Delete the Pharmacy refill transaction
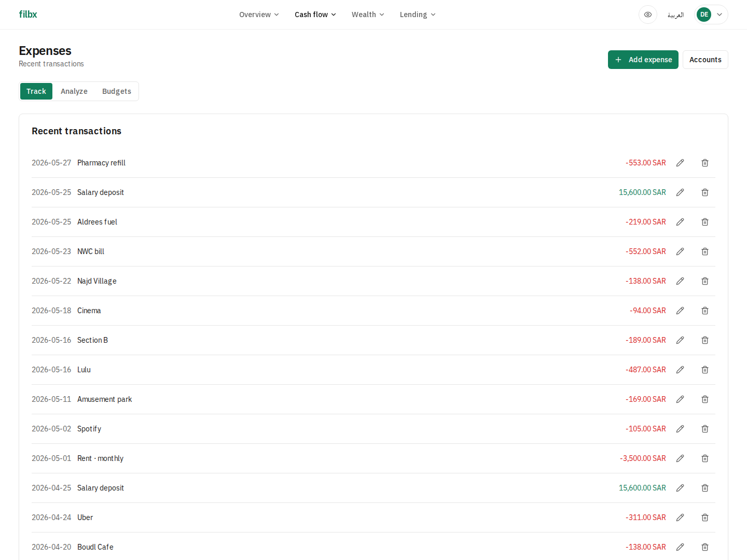Screen dimensions: 747x560 coord(705,163)
